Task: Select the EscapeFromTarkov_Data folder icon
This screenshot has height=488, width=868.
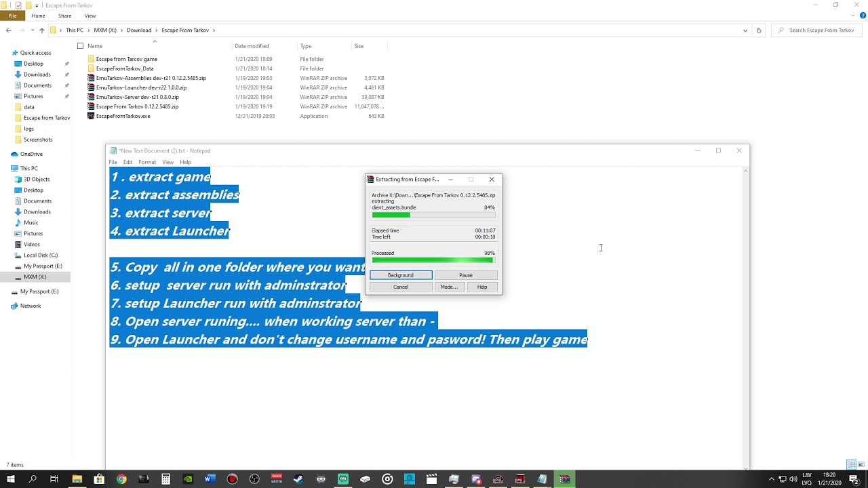Action: point(91,68)
